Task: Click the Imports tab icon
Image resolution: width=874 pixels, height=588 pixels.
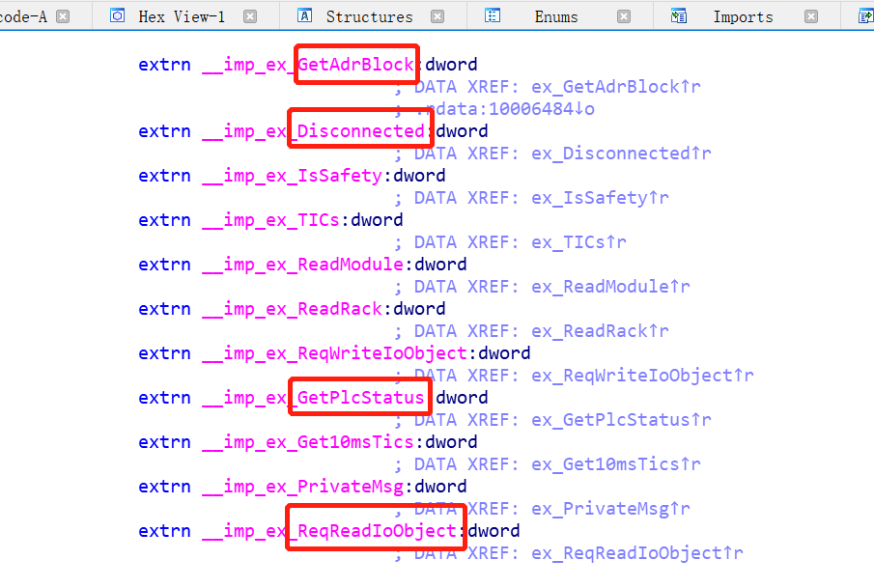Action: 678,15
